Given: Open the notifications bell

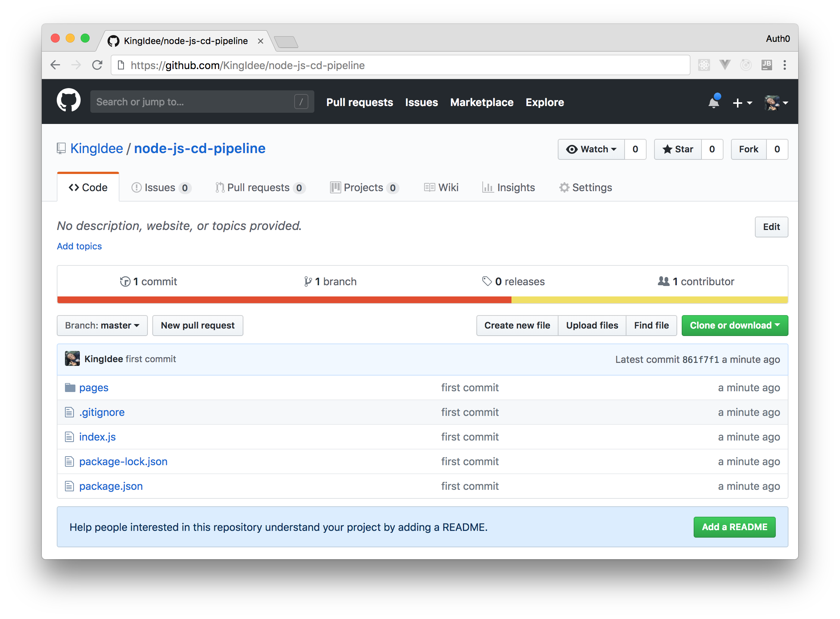Looking at the screenshot, I should [x=714, y=102].
